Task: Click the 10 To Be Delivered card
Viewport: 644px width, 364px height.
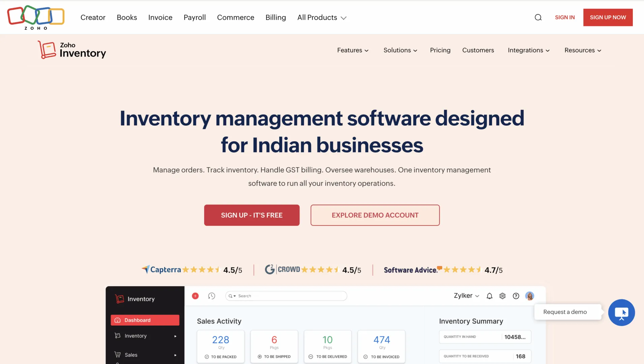Action: click(x=328, y=346)
